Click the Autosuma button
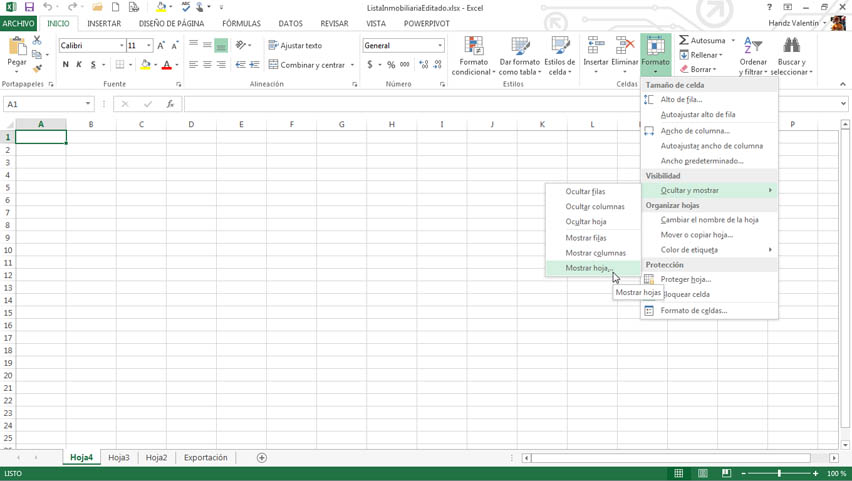The width and height of the screenshot is (852, 481). (702, 41)
